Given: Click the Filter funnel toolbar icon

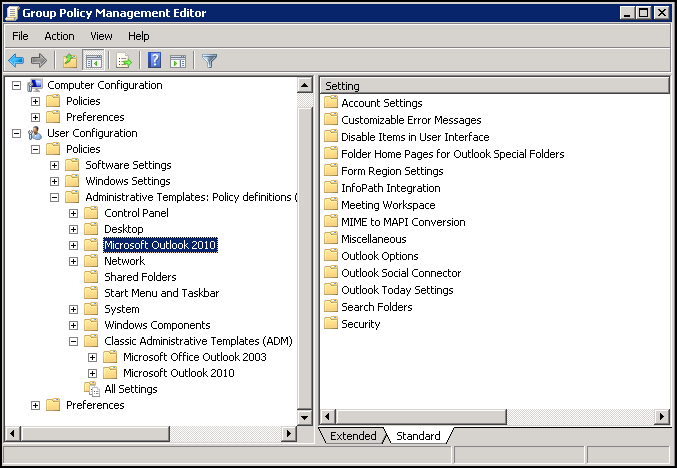Looking at the screenshot, I should click(209, 60).
